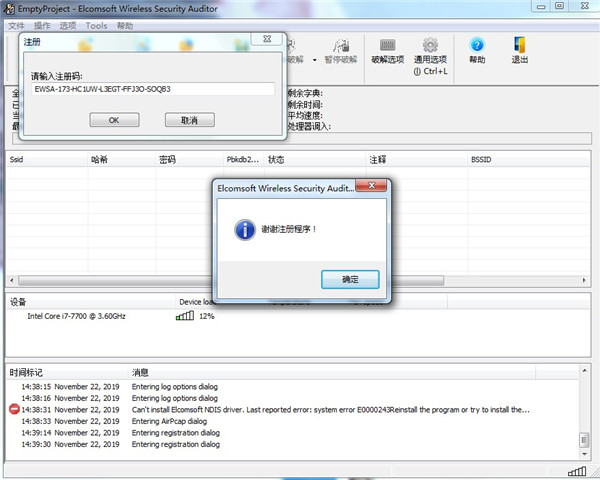600x480 pixels.
Task: Close the Elcomsoft message dialog
Action: point(371,185)
